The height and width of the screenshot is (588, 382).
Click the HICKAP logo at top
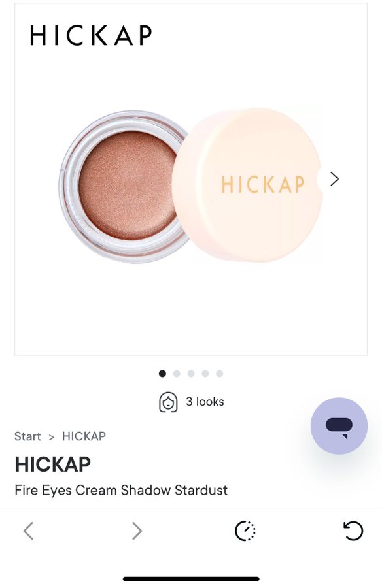pos(91,35)
